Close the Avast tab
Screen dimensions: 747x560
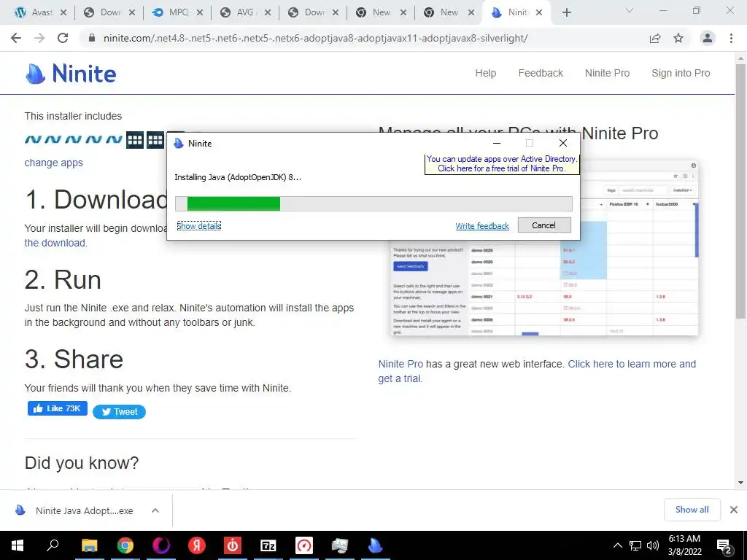(63, 12)
